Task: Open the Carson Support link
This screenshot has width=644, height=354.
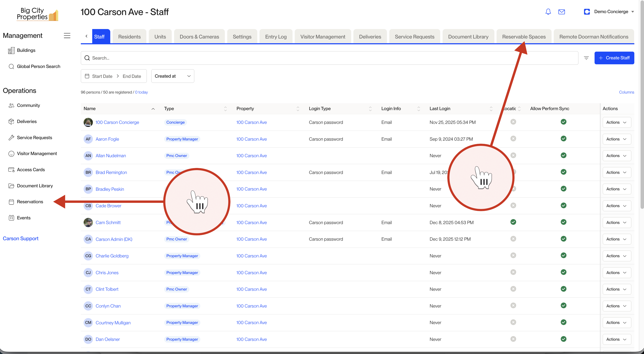Action: [x=20, y=239]
